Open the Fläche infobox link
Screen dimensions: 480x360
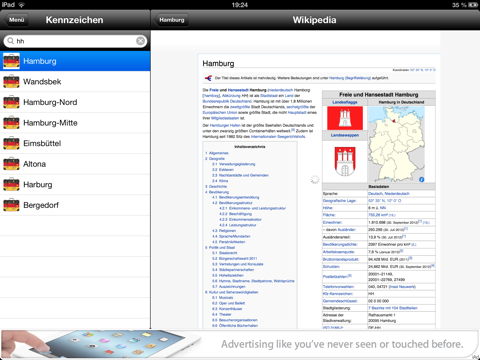click(329, 215)
